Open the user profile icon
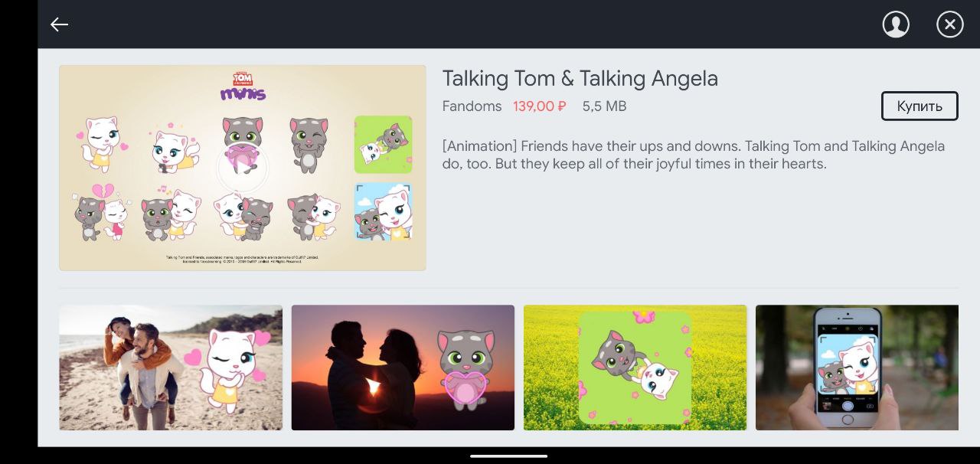 coord(896,25)
